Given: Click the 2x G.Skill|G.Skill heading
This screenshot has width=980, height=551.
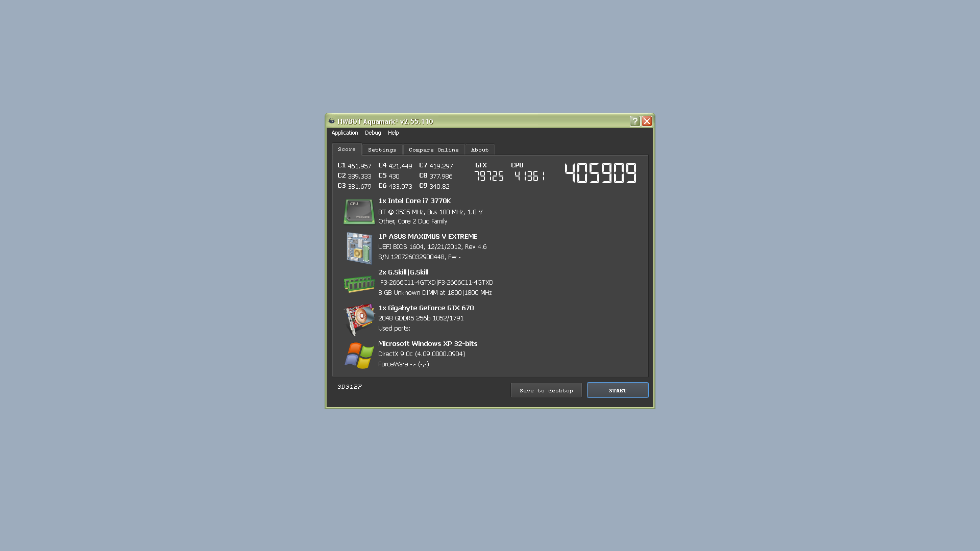Looking at the screenshot, I should click(x=403, y=272).
